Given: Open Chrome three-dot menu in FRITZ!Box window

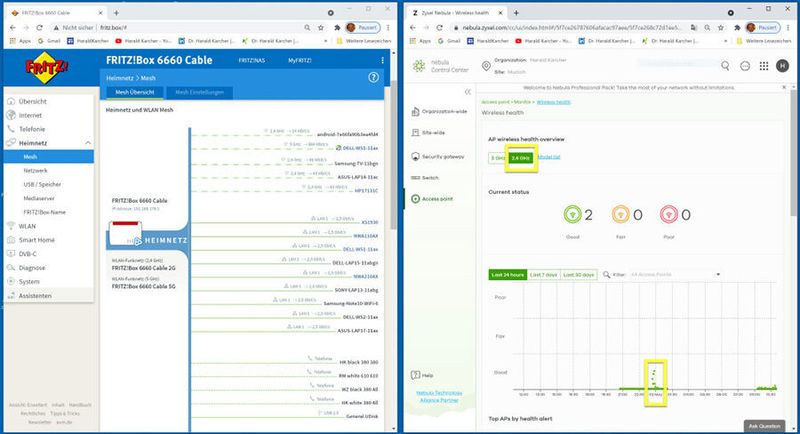Looking at the screenshot, I should [x=388, y=28].
